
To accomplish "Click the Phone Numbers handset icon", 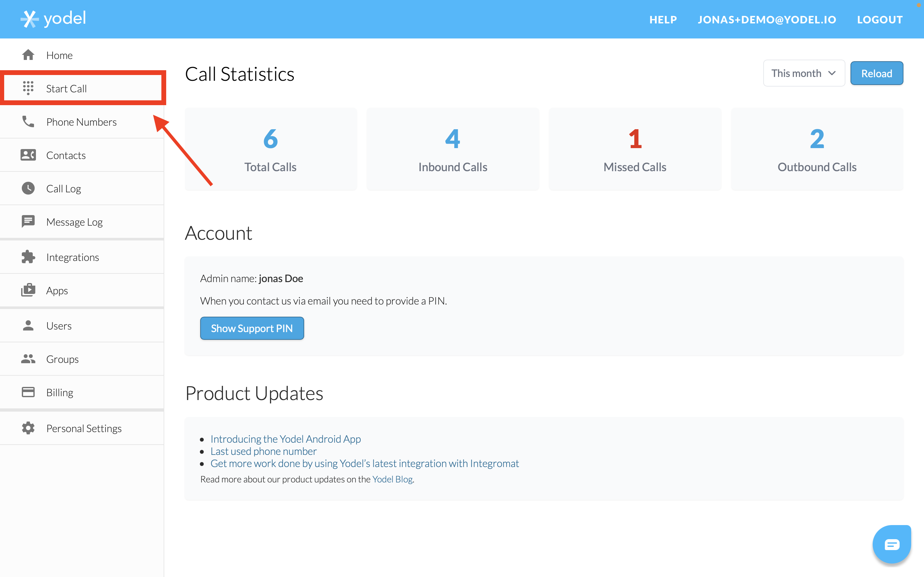I will click(28, 122).
